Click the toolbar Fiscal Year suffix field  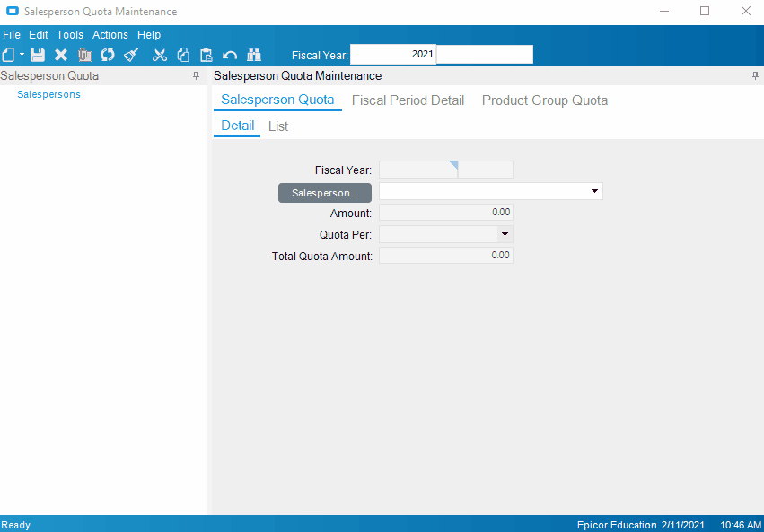tap(485, 54)
